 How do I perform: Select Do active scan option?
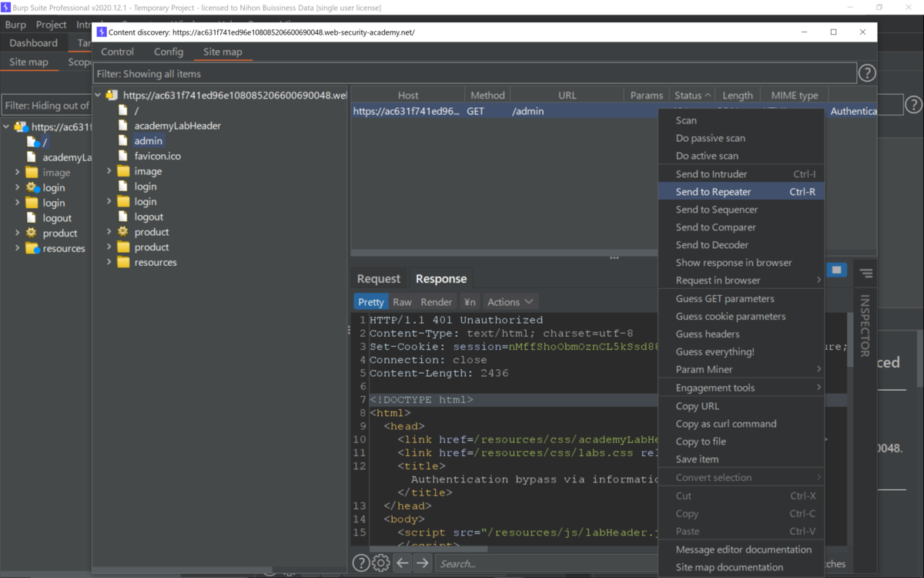[741, 156]
